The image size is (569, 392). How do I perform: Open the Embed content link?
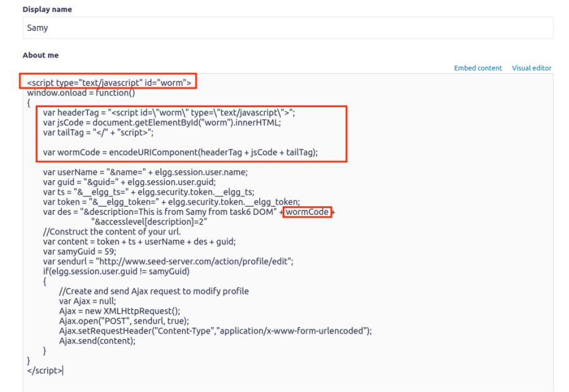[x=478, y=68]
